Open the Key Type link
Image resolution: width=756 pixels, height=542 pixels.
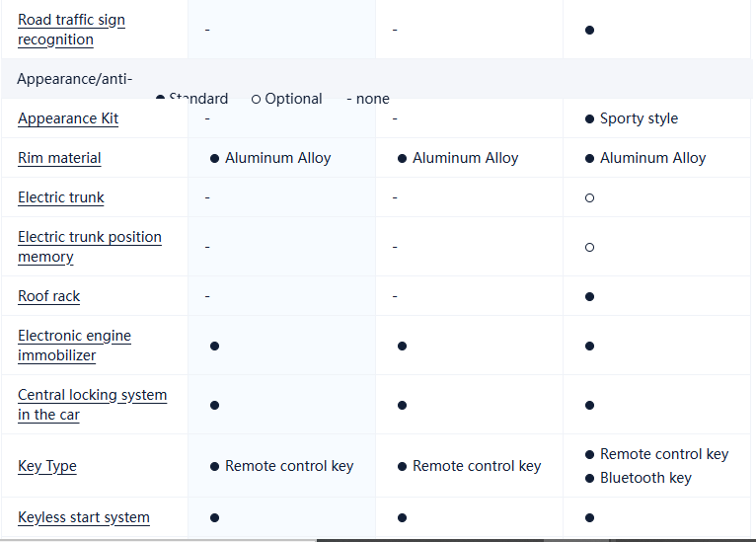47,466
